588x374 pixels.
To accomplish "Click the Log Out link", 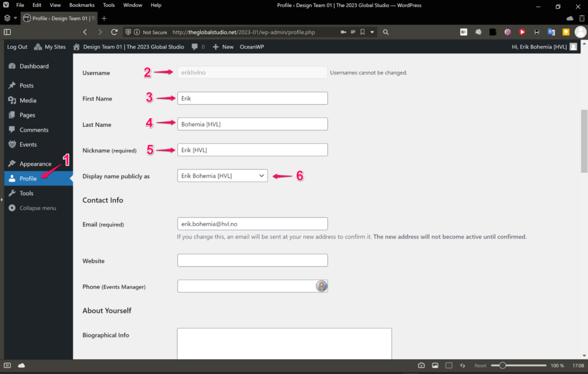I will (17, 47).
